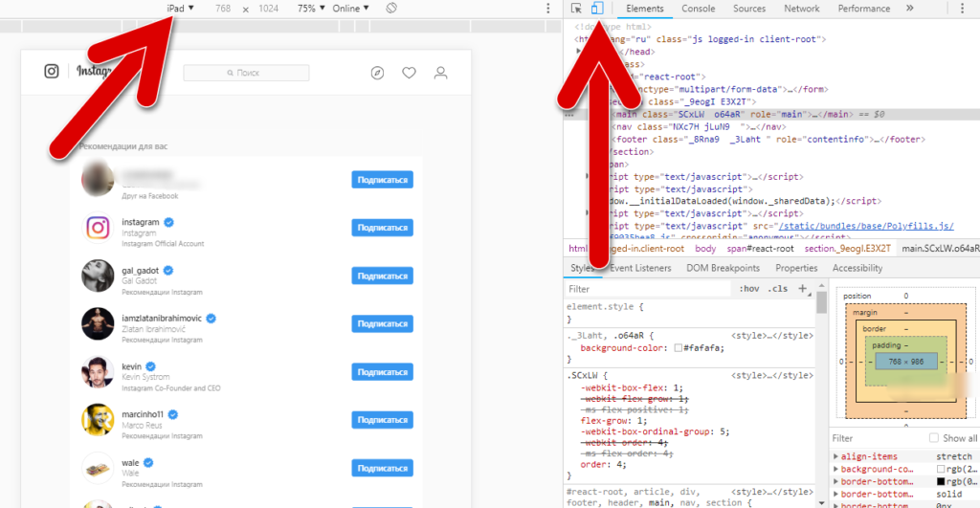Select the inspect element picker icon
Screen dimensions: 980x508
tap(576, 8)
